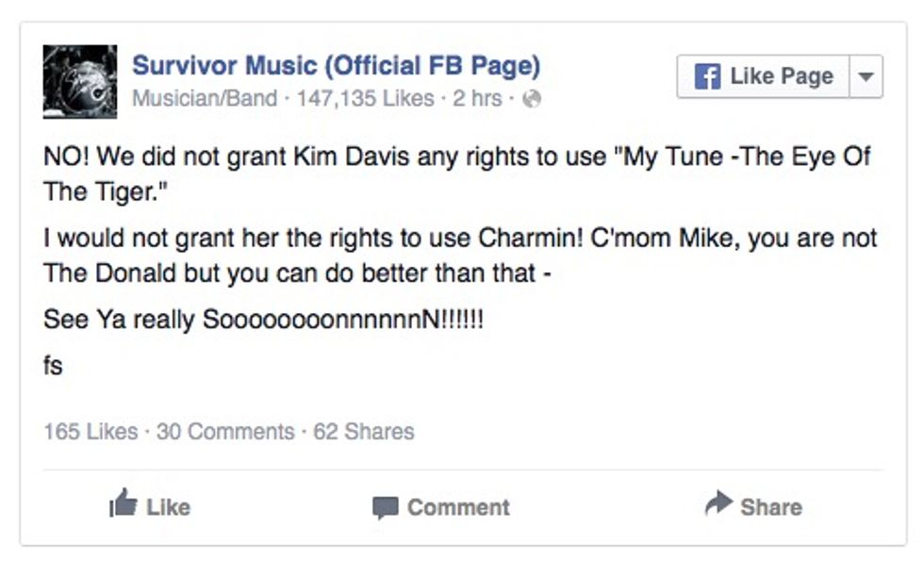View the 62 Shares link
The width and height of the screenshot is (924, 561).
pyautogui.click(x=363, y=432)
